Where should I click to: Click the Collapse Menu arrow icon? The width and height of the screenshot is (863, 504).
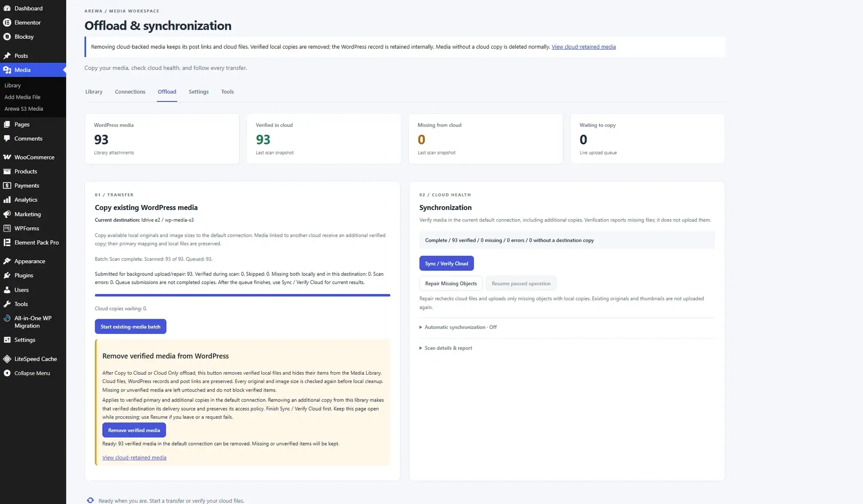pos(7,373)
